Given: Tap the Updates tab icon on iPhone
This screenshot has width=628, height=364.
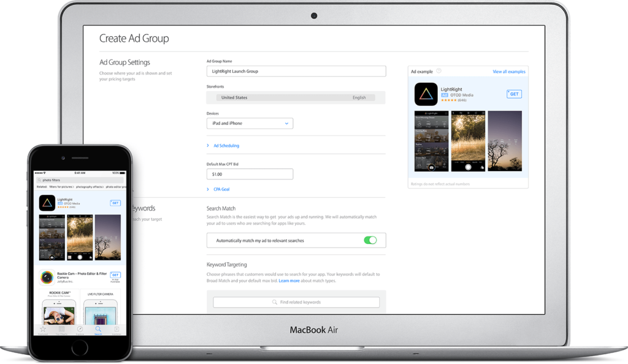Looking at the screenshot, I should coord(117,329).
